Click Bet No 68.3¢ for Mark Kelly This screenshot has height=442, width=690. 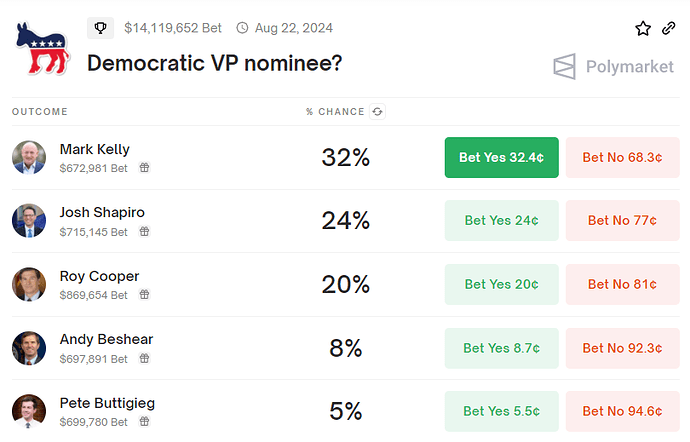click(623, 158)
